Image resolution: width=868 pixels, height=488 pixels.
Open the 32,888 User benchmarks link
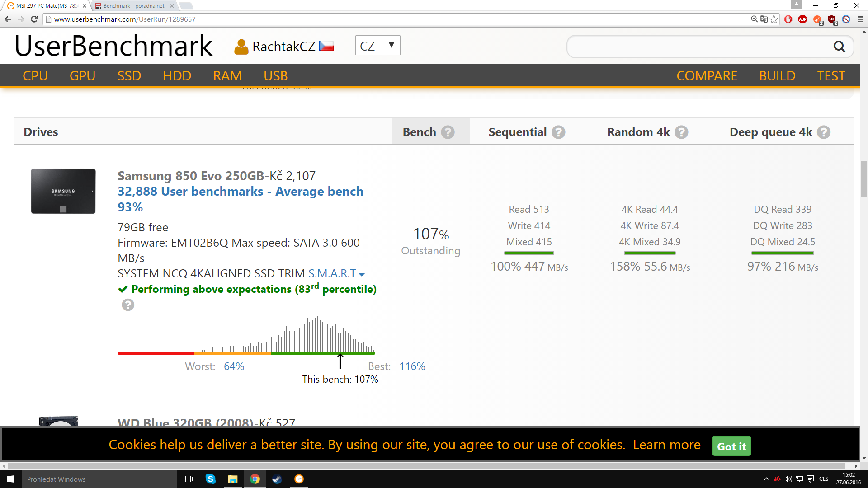[190, 192]
